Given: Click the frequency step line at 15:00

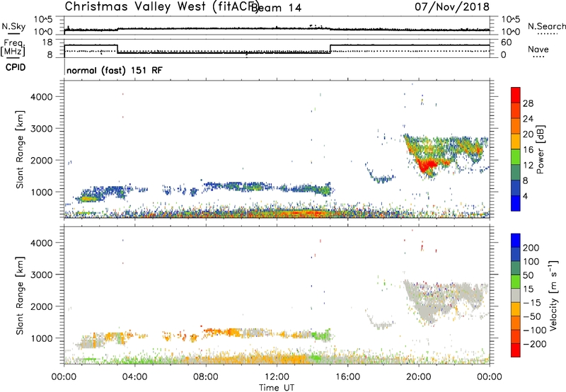Looking at the screenshot, I should click(x=330, y=49).
